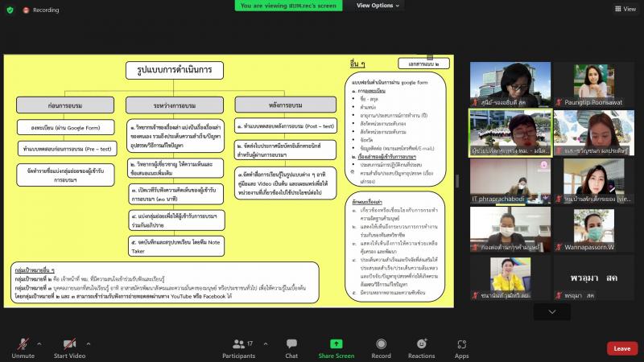
Task: Click the Recording indicator
Action: pos(41,10)
